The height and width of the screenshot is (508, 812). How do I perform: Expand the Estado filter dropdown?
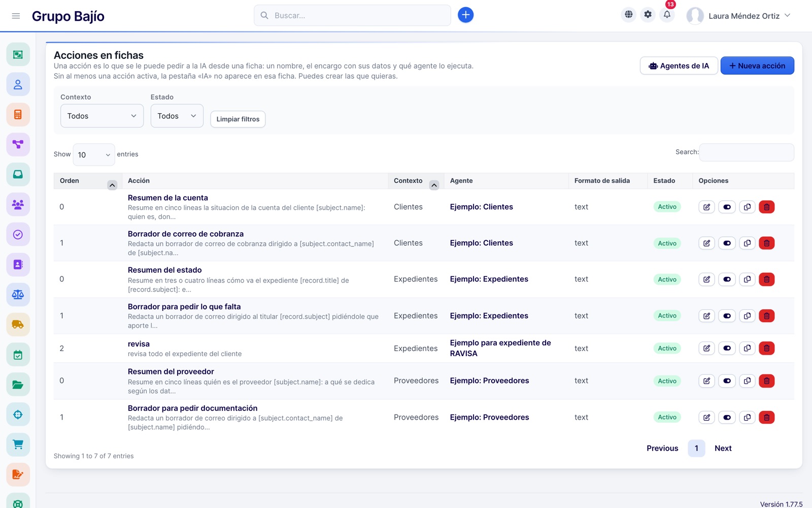[x=177, y=116]
